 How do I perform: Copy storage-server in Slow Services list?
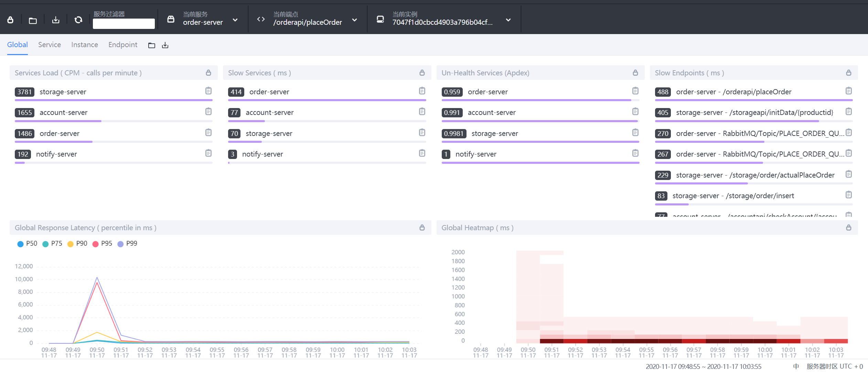(422, 132)
